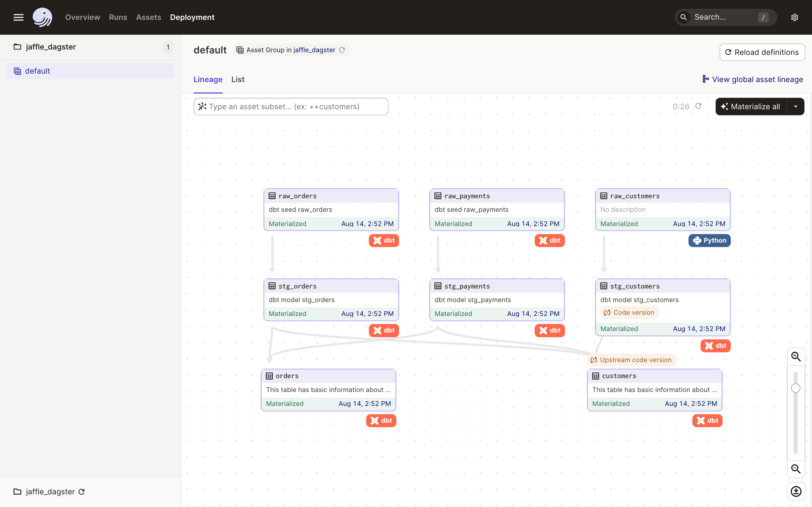The height and width of the screenshot is (507, 812).
Task: Refresh the lineage graph timer
Action: point(699,106)
